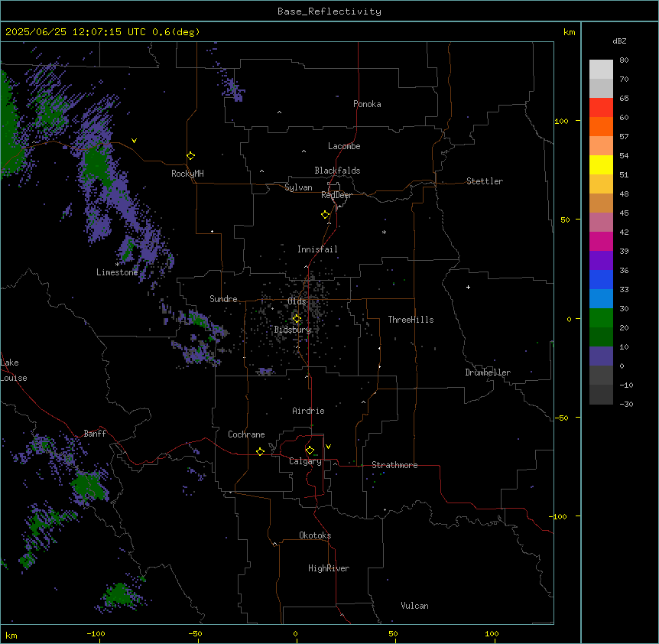Click the Didsbury town label
Screen dimensions: 659x644
292,330
